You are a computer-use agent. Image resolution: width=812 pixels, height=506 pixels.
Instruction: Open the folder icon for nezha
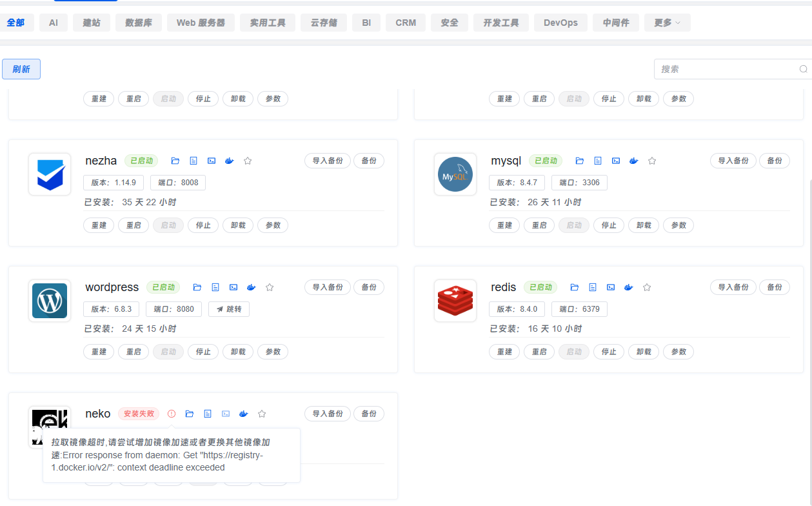175,161
